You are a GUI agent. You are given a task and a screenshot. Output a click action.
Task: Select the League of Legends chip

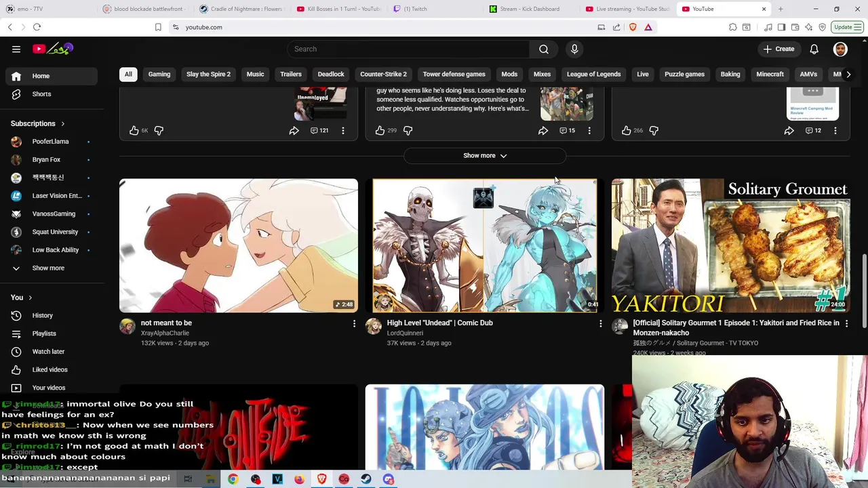click(593, 75)
